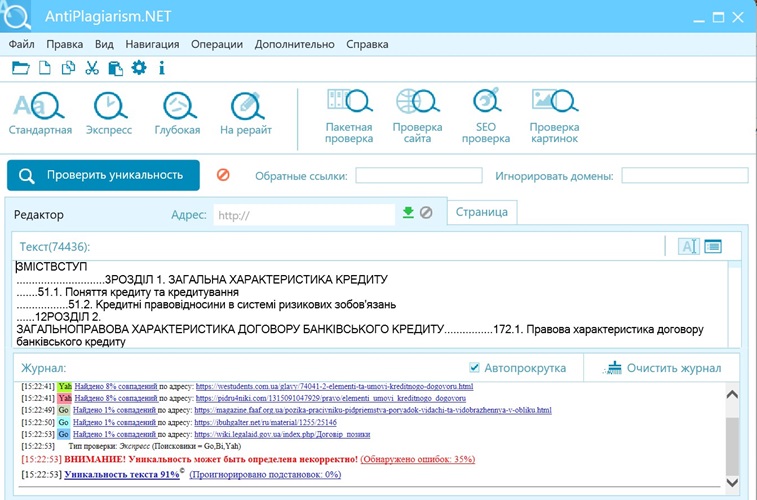Select the Глубокая check mode
This screenshot has height=500, width=757.
tap(178, 114)
